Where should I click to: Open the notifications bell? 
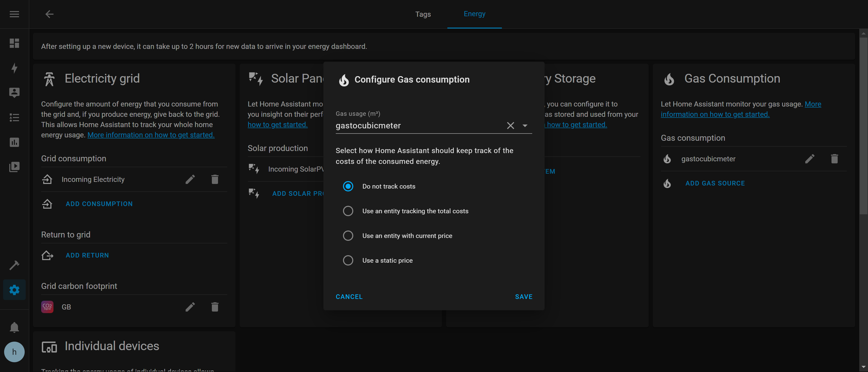point(14,327)
